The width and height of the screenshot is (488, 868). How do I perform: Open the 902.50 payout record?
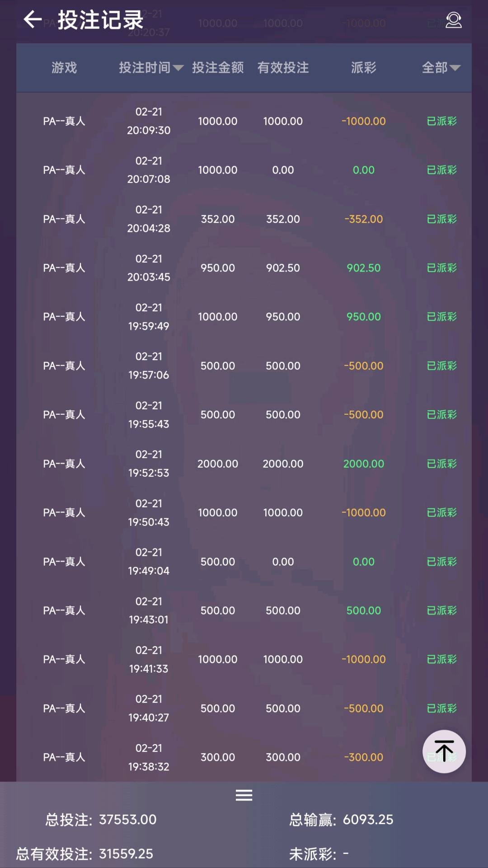(363, 268)
